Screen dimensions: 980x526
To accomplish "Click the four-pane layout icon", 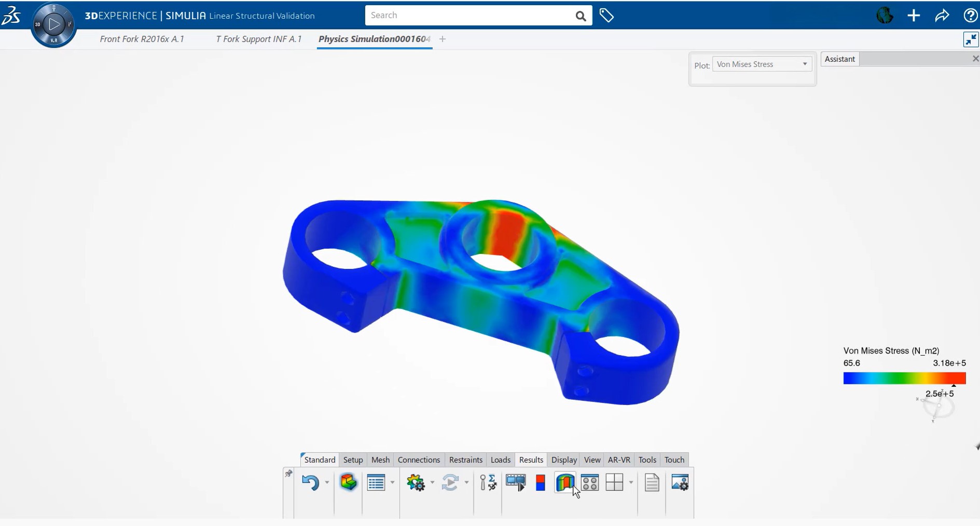I will click(614, 482).
